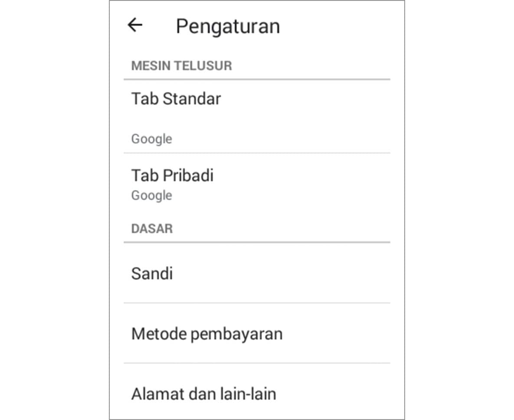Click the word "Pribadi" in Tab Pribadi

click(188, 176)
